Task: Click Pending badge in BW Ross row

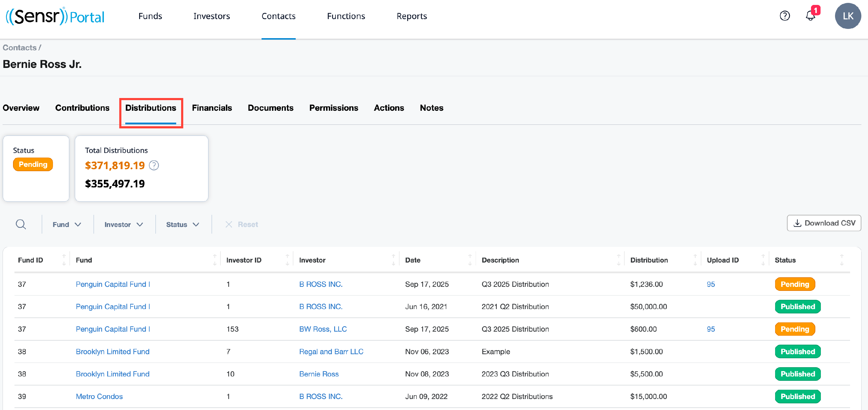Action: [795, 329]
